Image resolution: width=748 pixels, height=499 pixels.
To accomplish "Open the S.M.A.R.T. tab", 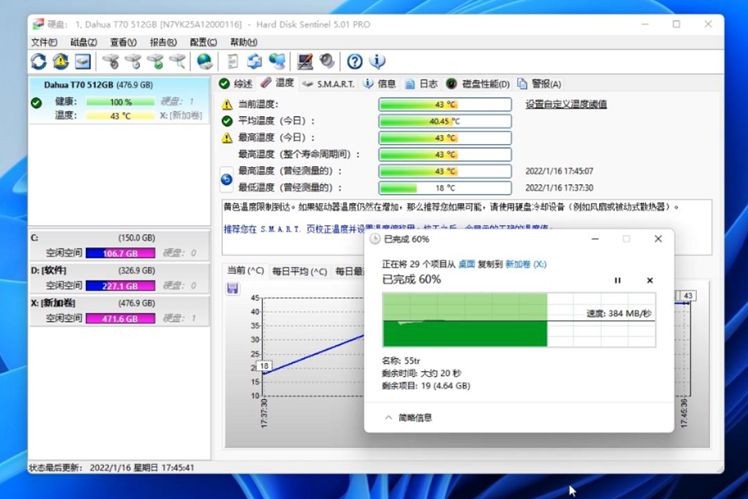I will (x=329, y=84).
